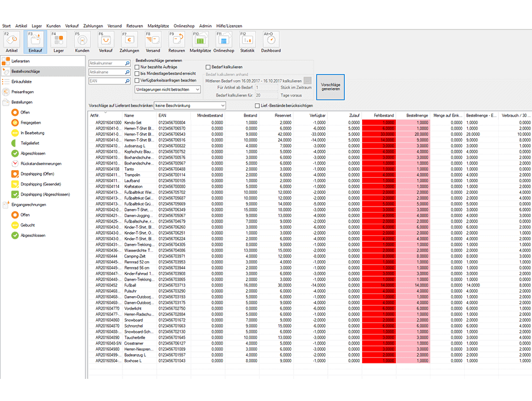Open the Marktplätze menu

[158, 26]
